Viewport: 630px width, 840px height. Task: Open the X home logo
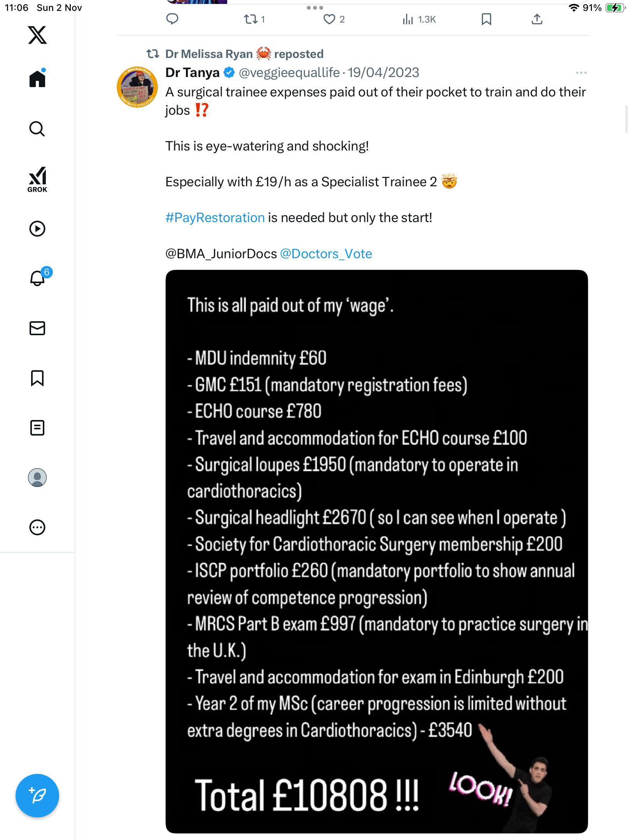click(x=37, y=35)
